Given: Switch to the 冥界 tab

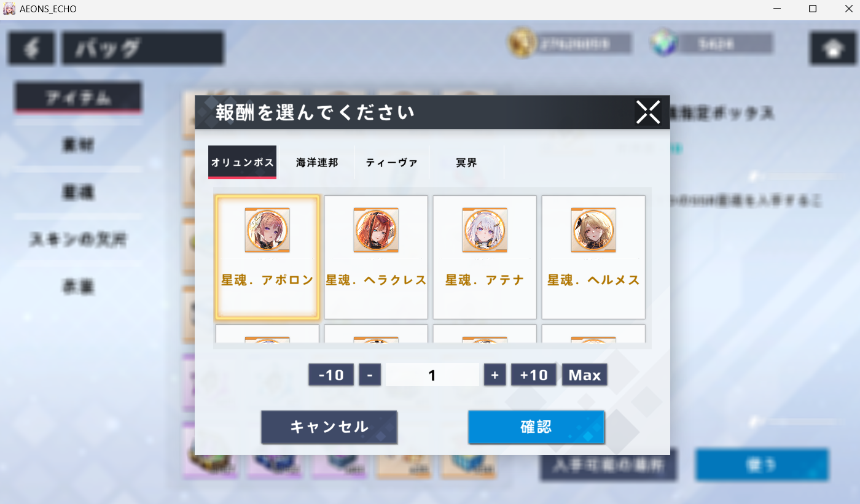Looking at the screenshot, I should pos(467,163).
